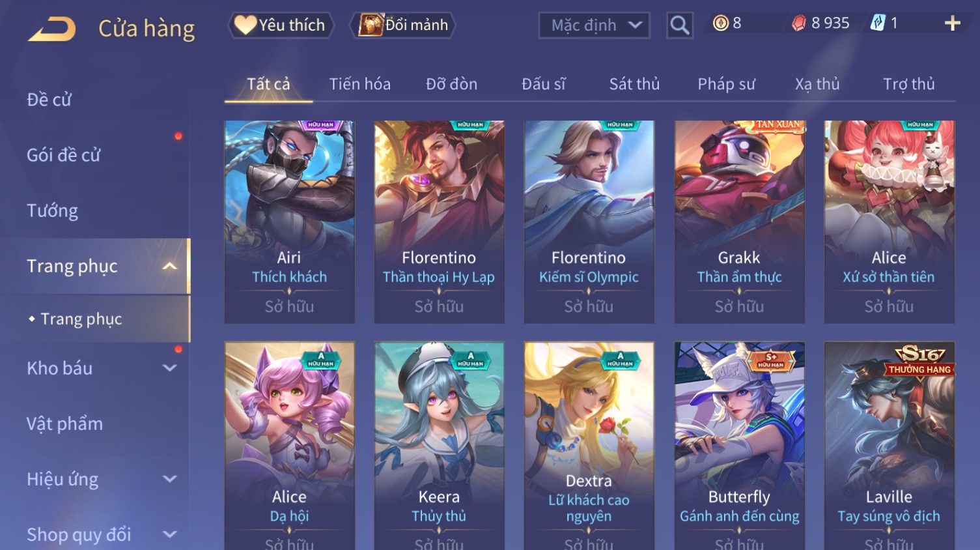Open the Yêu thích heart button
Image resolution: width=980 pixels, height=550 pixels.
pos(281,25)
